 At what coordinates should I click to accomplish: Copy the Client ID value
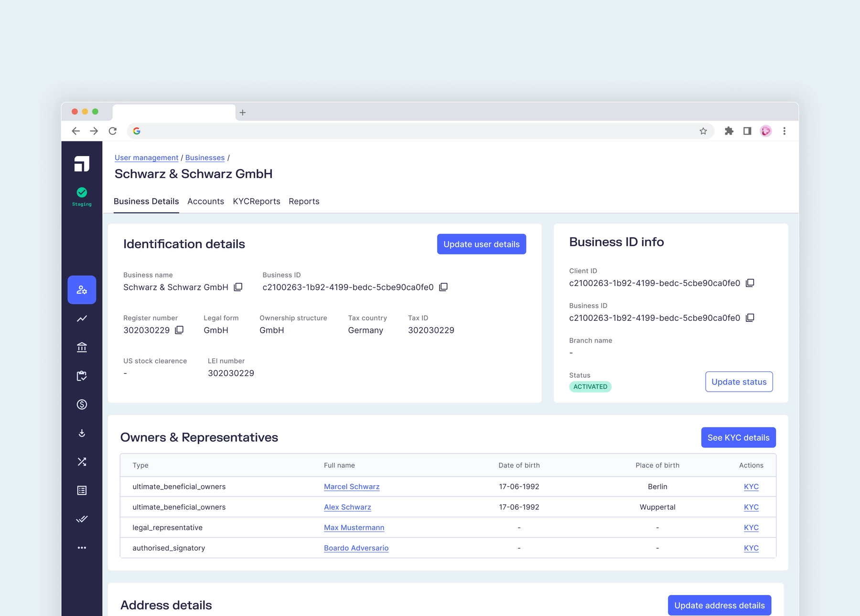pyautogui.click(x=750, y=283)
